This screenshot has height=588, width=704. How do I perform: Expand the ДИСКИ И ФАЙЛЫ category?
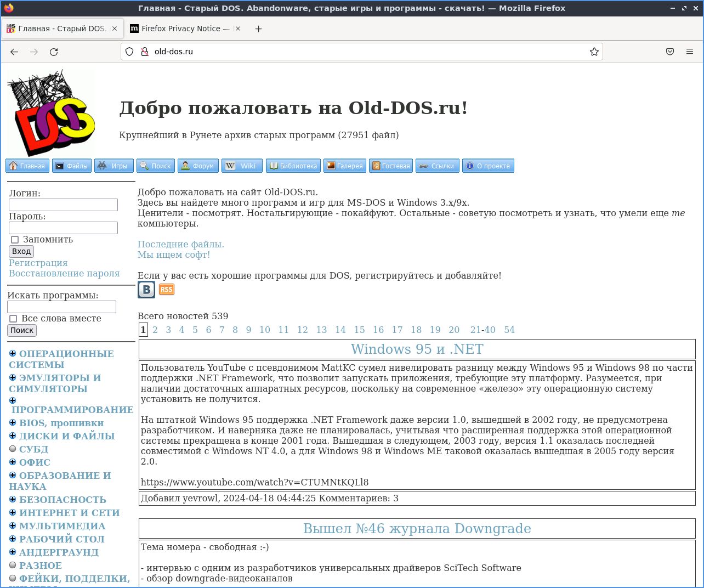(13, 436)
